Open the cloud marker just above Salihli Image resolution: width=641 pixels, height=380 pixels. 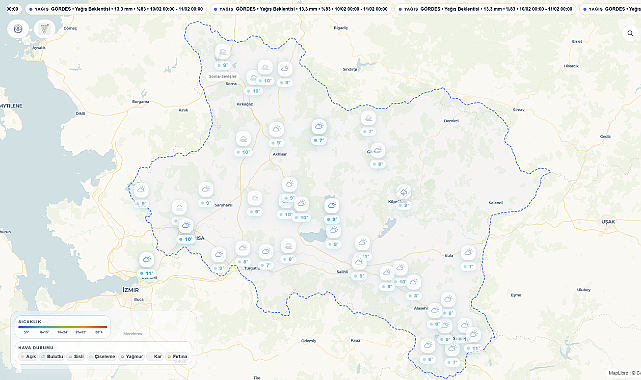coord(359,262)
